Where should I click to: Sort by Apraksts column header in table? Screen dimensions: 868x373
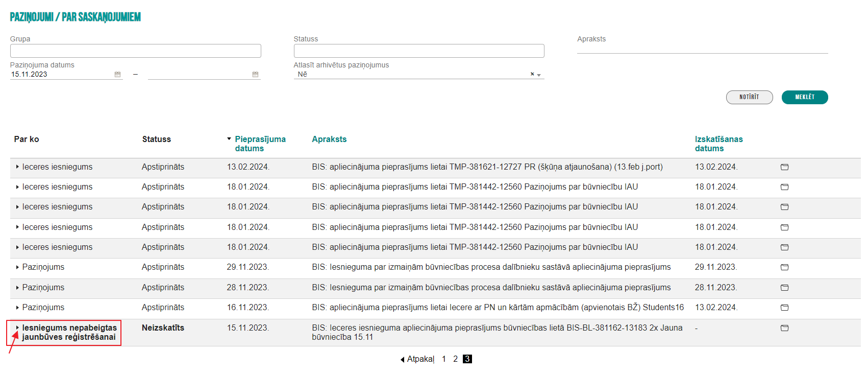point(329,139)
